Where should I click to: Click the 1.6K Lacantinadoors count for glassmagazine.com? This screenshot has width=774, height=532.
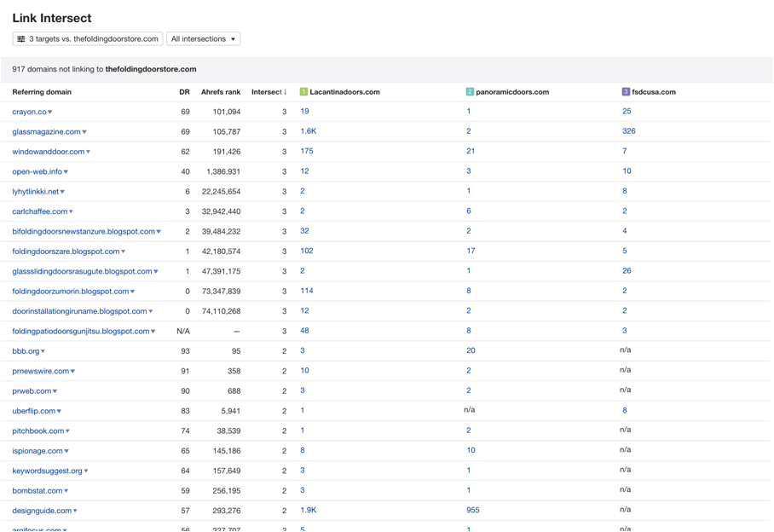tap(309, 131)
